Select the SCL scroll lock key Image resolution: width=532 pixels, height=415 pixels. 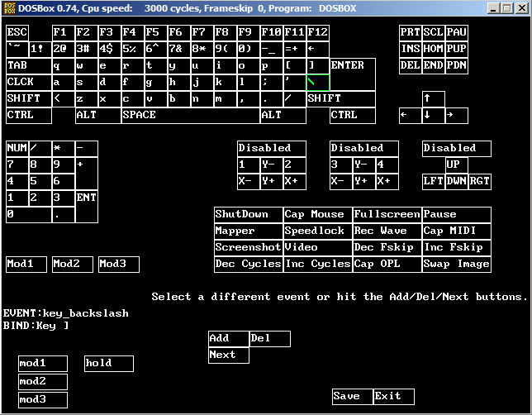point(434,32)
